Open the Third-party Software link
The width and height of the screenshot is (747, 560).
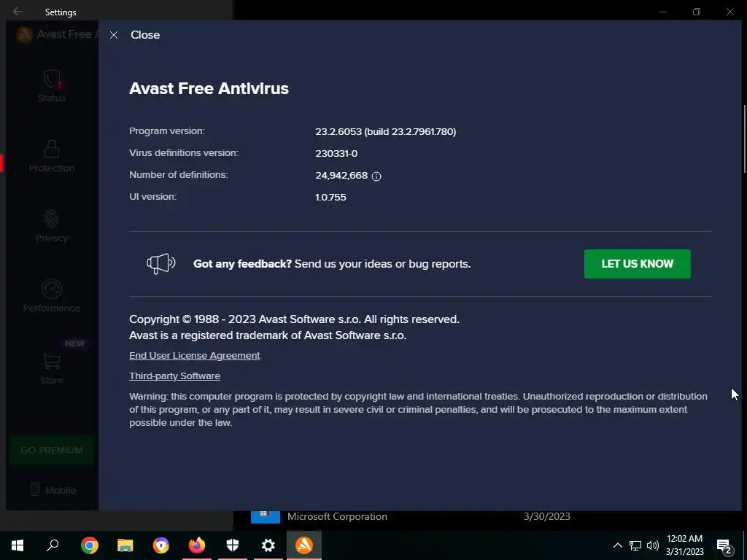(174, 376)
